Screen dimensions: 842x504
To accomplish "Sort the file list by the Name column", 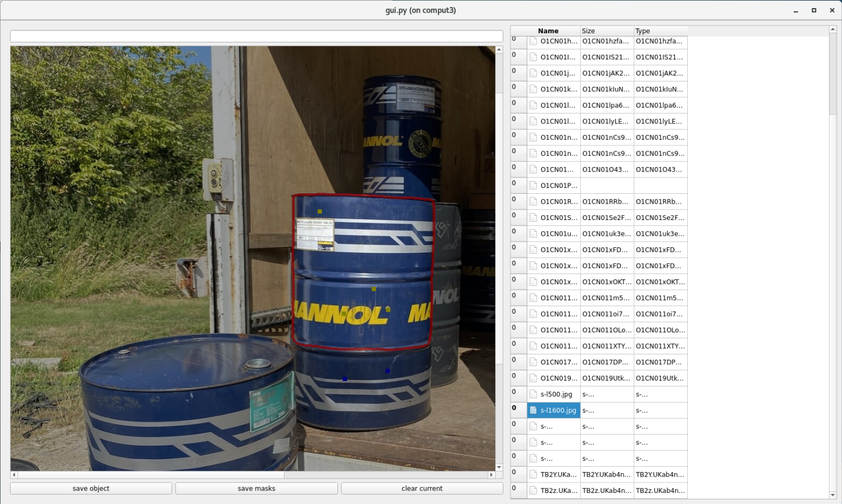I will coord(548,31).
